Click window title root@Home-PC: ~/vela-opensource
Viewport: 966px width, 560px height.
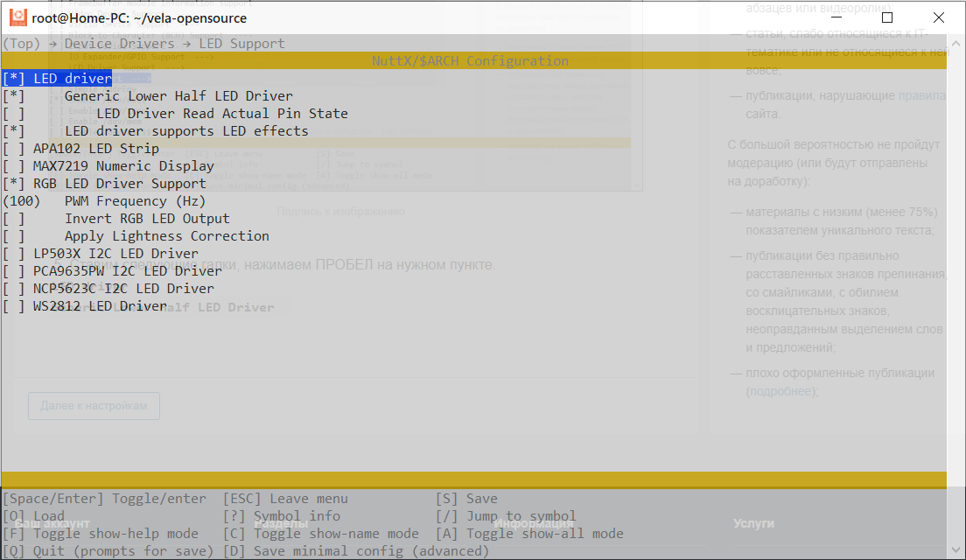(x=139, y=18)
